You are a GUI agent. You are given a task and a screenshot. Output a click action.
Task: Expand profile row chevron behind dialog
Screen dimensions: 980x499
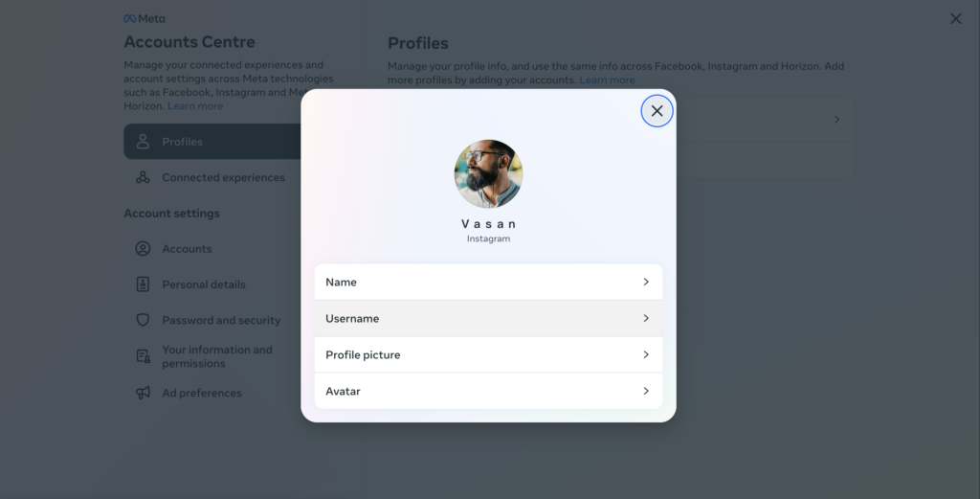[836, 120]
